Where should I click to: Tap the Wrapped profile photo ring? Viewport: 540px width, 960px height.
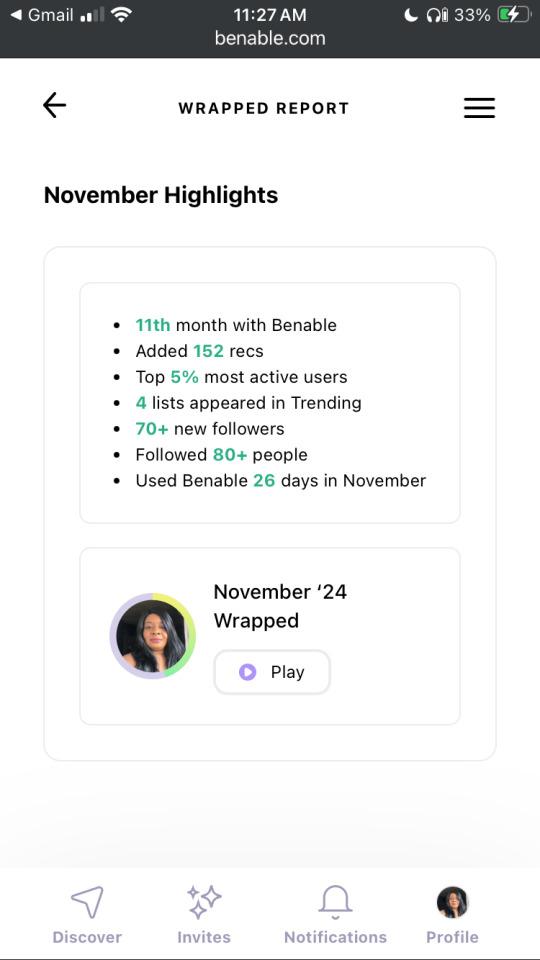click(x=152, y=636)
